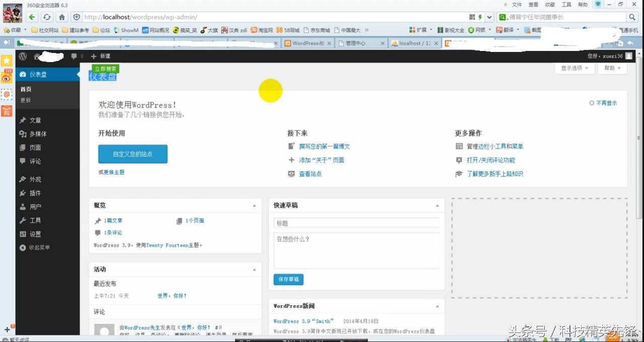
Task: Click the 自定义您的站点 button
Action: [133, 154]
